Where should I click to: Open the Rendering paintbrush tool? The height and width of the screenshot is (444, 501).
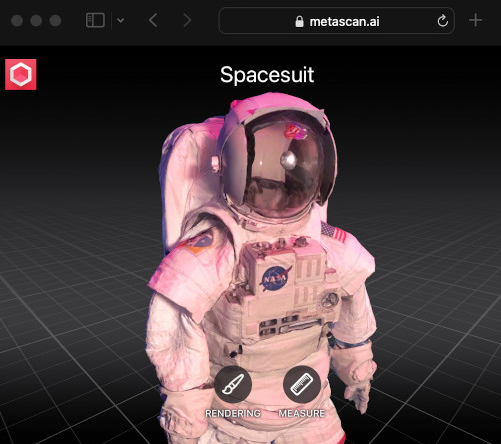click(x=233, y=384)
